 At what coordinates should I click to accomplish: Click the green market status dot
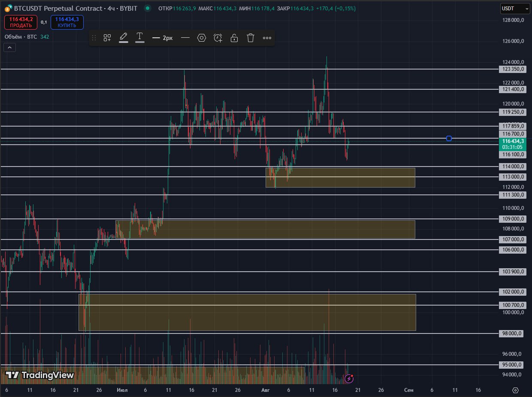tap(148, 8)
